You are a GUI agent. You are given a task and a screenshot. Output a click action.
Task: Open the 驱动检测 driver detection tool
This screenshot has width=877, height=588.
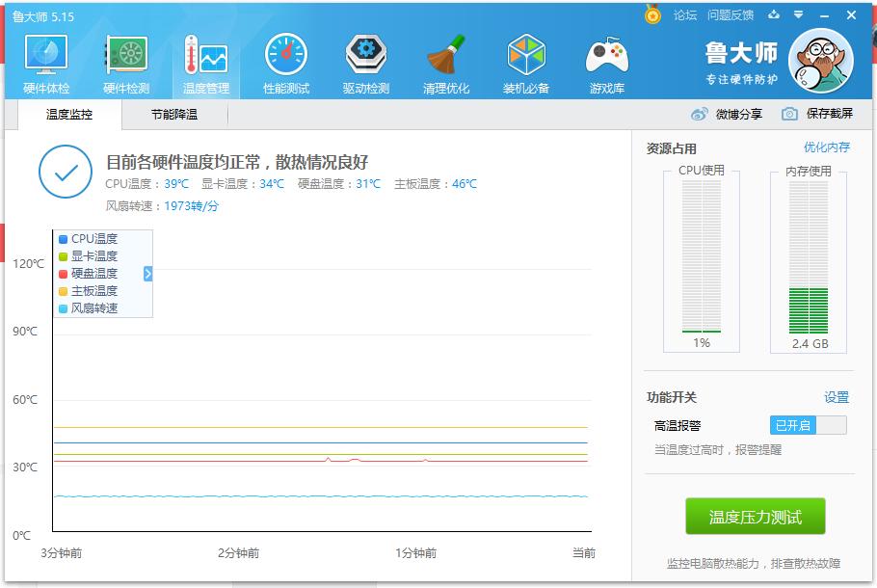click(x=364, y=61)
